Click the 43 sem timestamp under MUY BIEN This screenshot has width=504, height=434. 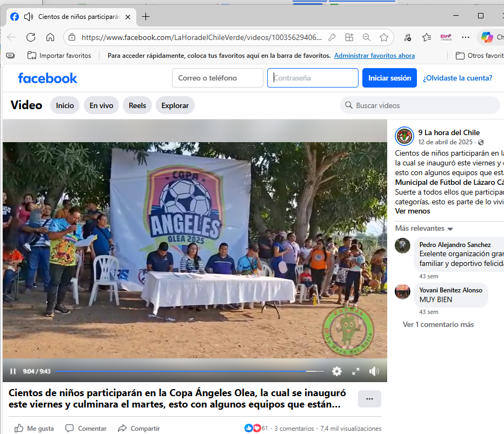428,312
